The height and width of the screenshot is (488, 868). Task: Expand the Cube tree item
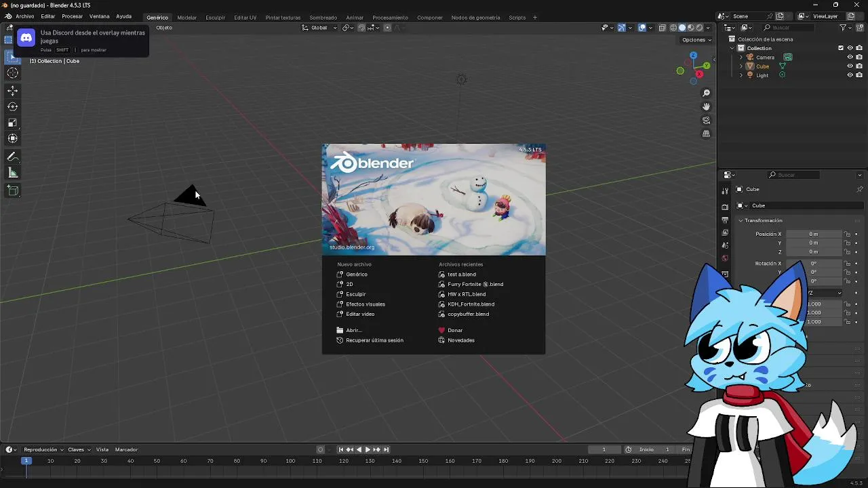coord(741,66)
